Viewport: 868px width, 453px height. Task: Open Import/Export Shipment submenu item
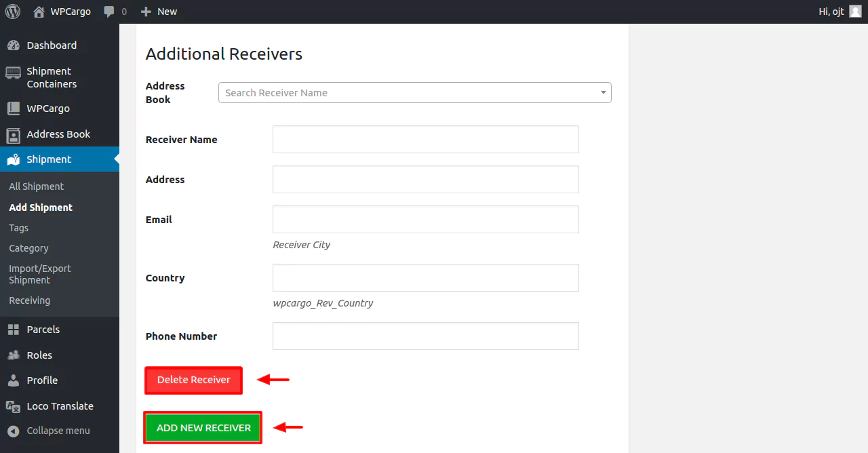point(39,274)
